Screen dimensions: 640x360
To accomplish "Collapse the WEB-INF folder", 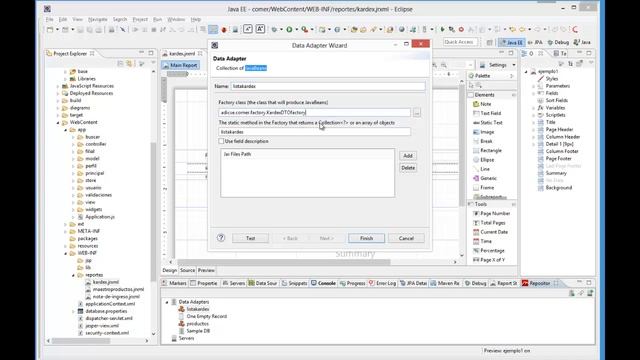I will pos(66,253).
